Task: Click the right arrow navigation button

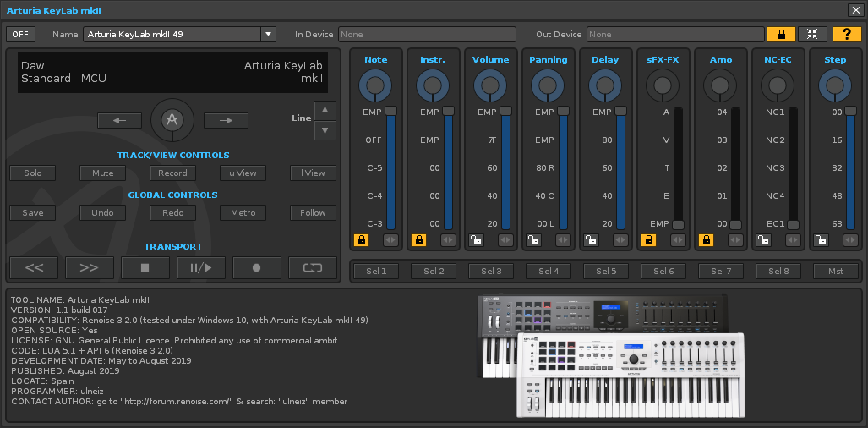Action: (226, 120)
